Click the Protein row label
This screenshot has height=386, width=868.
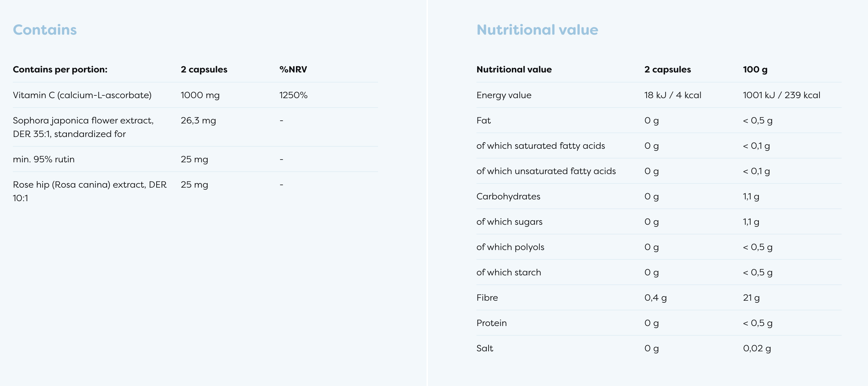[491, 323]
